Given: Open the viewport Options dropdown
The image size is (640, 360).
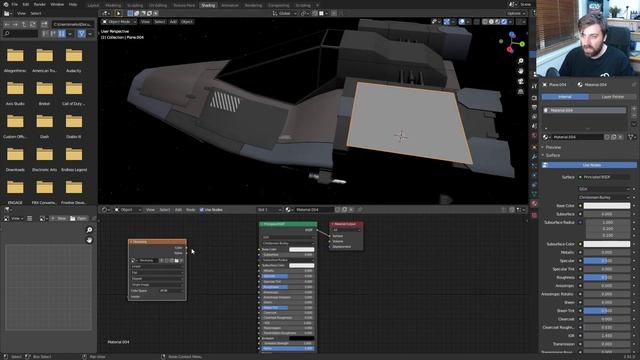Looking at the screenshot, I should [x=516, y=13].
